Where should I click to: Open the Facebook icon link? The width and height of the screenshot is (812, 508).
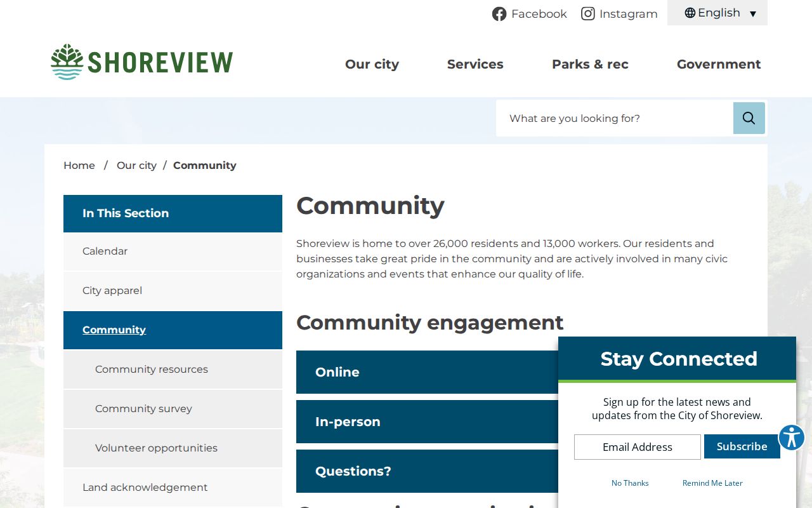499,14
